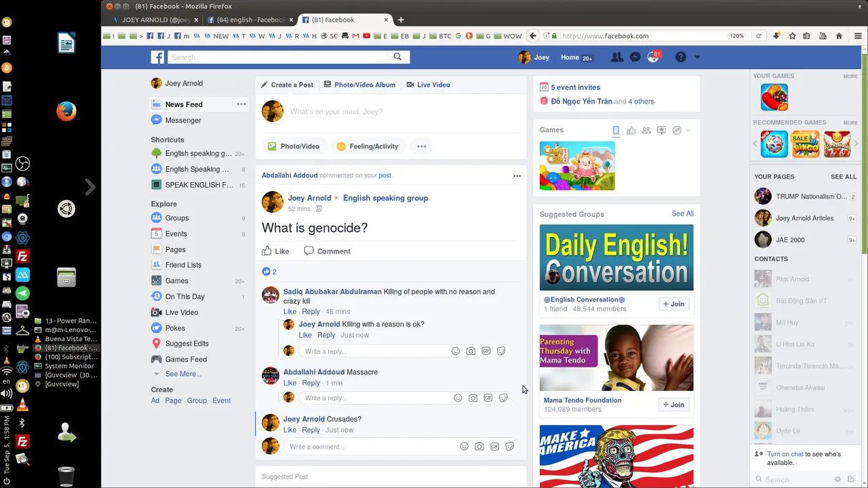Click previous arrow in Recommended Games

(x=756, y=144)
